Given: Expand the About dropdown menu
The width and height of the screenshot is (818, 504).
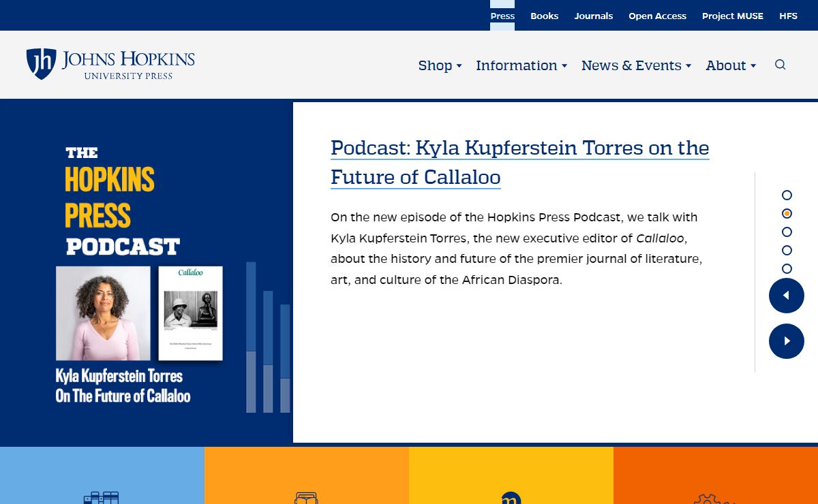Looking at the screenshot, I should click(731, 65).
